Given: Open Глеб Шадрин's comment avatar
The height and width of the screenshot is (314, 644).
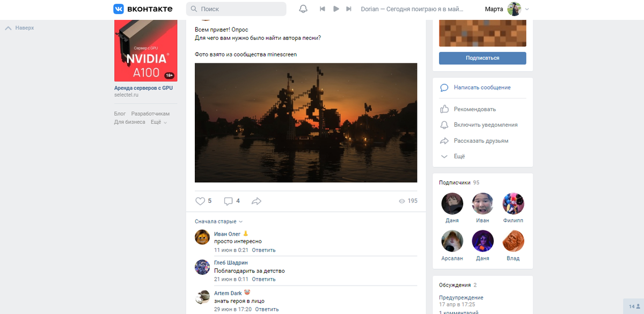Looking at the screenshot, I should coord(202,267).
